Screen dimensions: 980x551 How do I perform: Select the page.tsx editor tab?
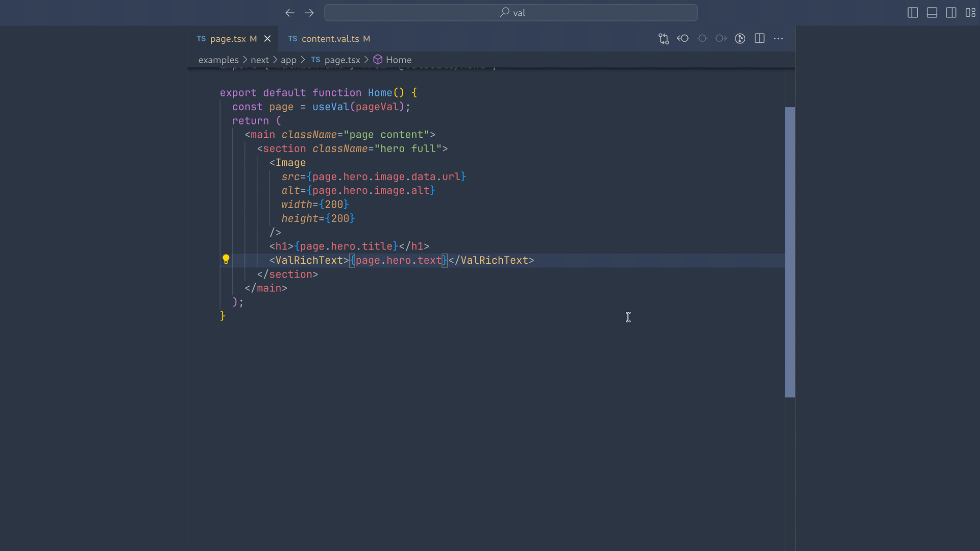[x=228, y=39]
